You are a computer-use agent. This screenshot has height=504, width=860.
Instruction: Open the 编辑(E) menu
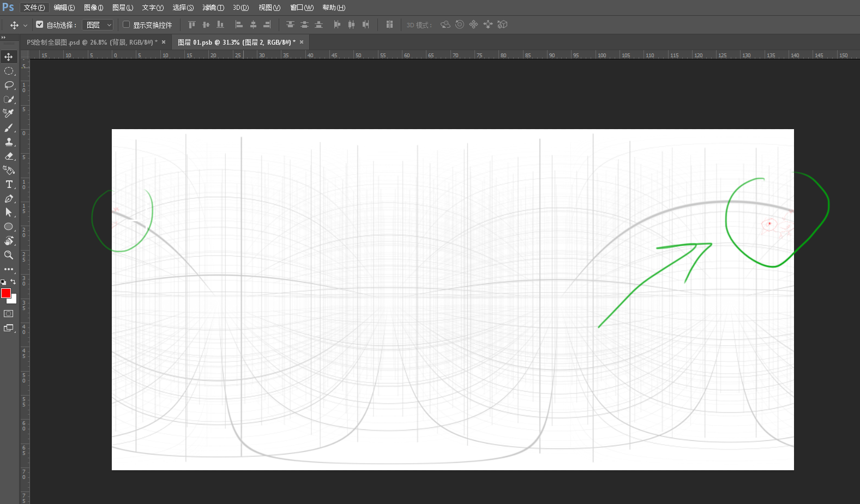(64, 8)
